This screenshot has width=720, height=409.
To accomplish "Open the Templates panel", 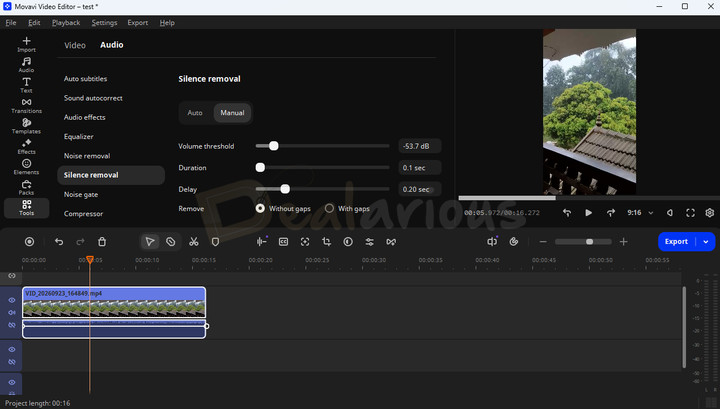I will click(26, 126).
